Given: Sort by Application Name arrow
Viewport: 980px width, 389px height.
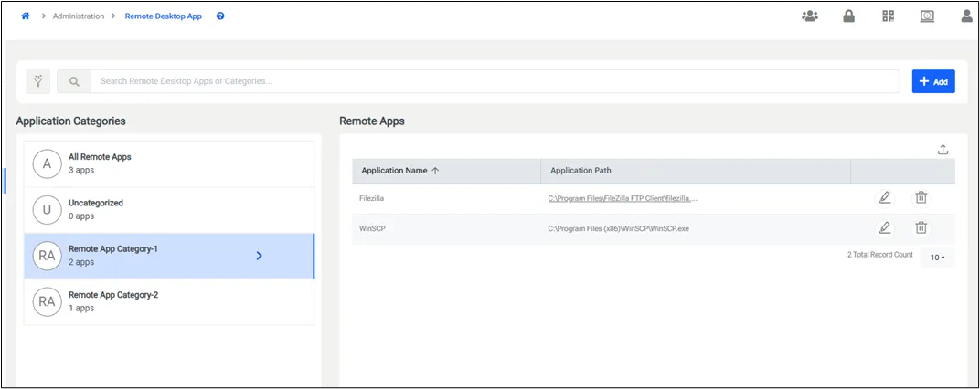Looking at the screenshot, I should [436, 171].
